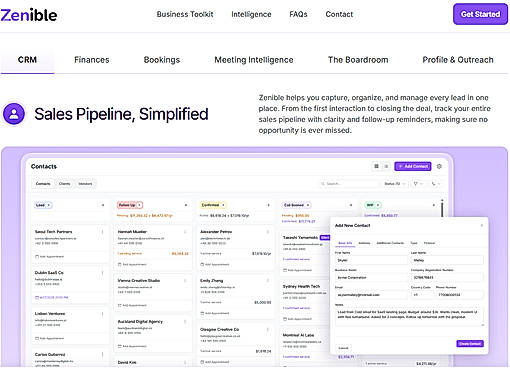The image size is (510, 368).
Task: Go to FAQs page
Action: (298, 14)
